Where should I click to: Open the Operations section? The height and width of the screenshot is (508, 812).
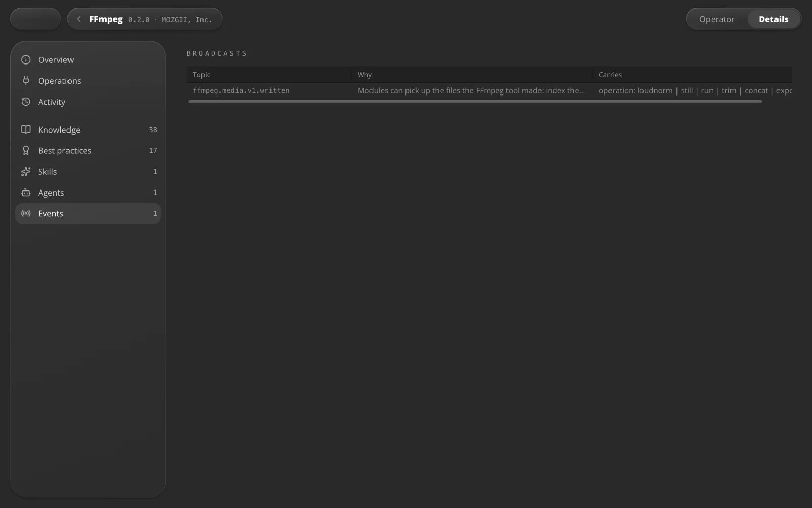[x=88, y=81]
